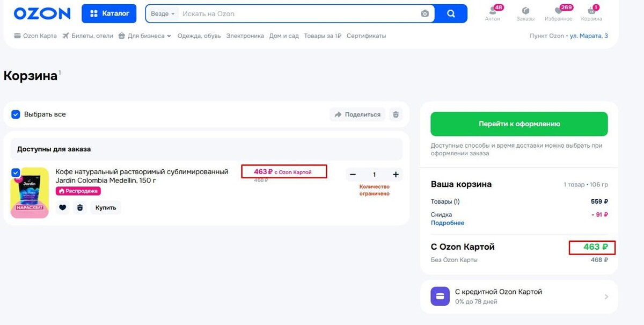Click the quantity field showing 1
Viewport: 644px width, 325px height.
(x=374, y=175)
